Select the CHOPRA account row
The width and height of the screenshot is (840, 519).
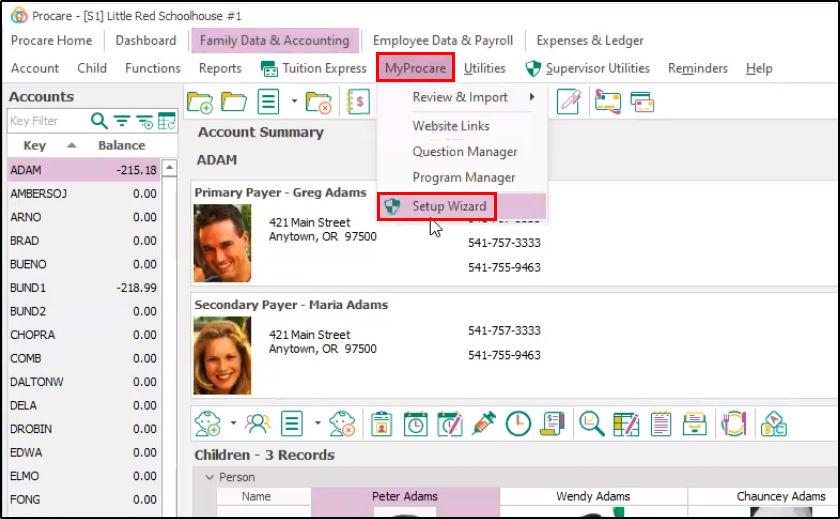click(84, 335)
